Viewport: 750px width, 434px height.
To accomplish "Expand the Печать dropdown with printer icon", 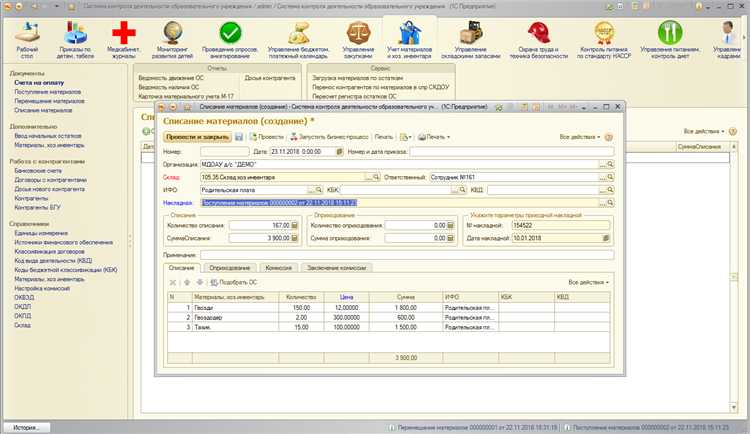I will pos(433,136).
